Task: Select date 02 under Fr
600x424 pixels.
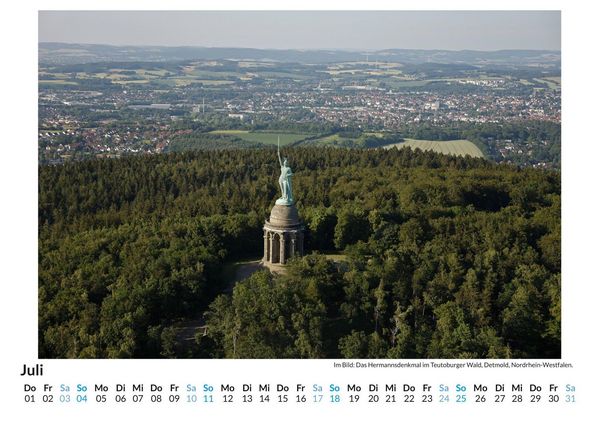Action: 48,399
